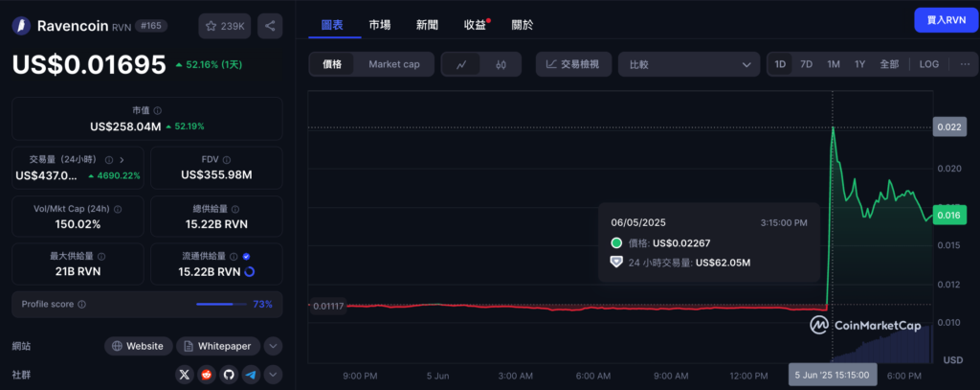Switch to the 收益 tab
This screenshot has height=390, width=980.
[x=475, y=25]
